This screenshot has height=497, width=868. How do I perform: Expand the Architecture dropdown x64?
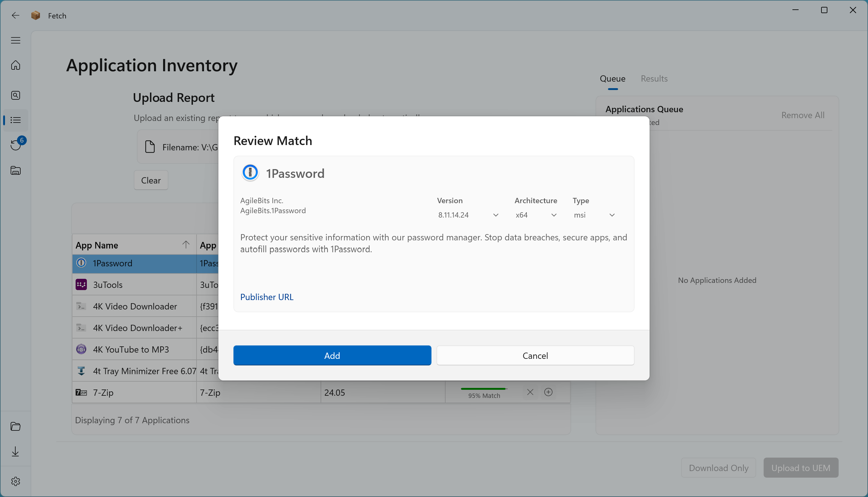point(536,215)
